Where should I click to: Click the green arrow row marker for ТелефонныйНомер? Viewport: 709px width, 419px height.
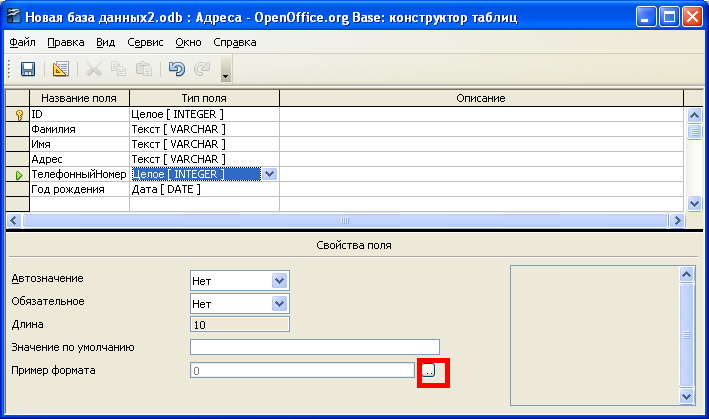point(19,175)
